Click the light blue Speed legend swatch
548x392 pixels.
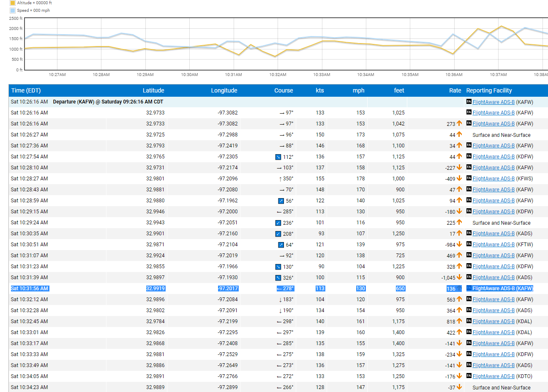tap(13, 11)
